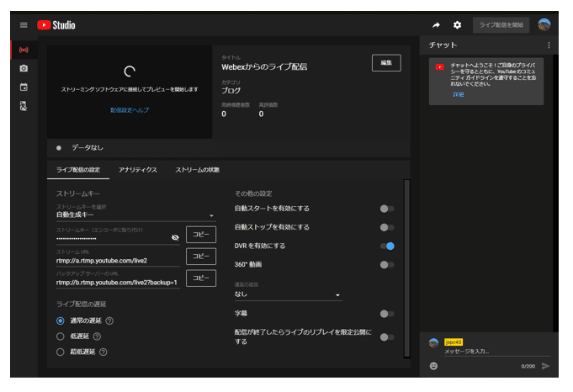Screen dimensions: 573x392
Task: Open the emoji picker in chat
Action: (433, 366)
